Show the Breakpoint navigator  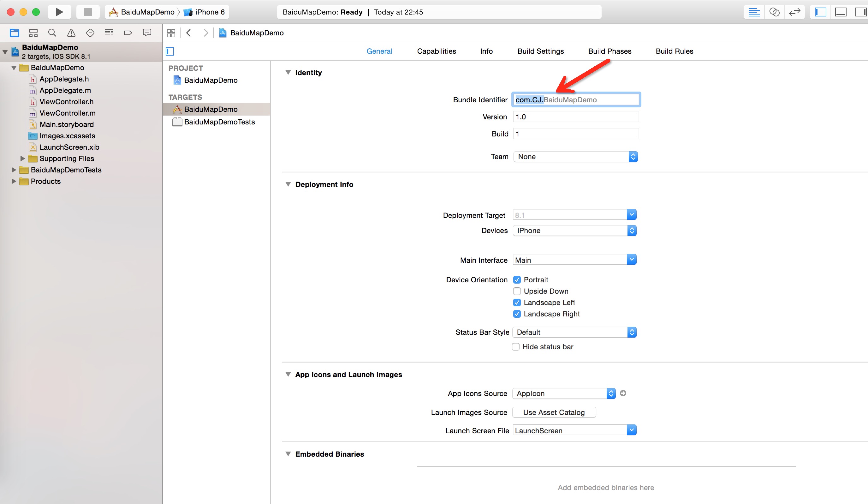tap(128, 33)
